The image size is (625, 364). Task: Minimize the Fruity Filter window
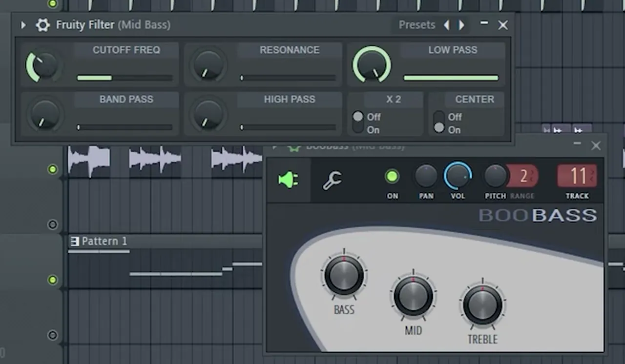pyautogui.click(x=484, y=23)
